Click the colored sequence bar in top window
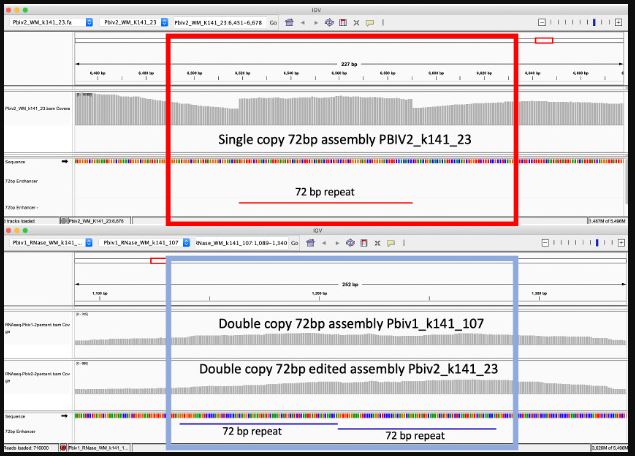635x456 pixels. pos(349,161)
